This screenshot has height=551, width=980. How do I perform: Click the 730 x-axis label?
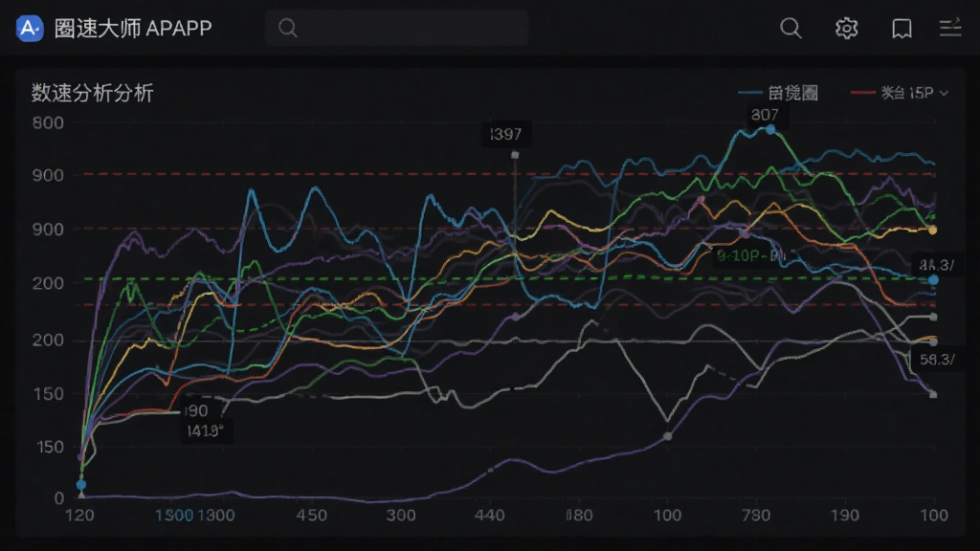[756, 516]
